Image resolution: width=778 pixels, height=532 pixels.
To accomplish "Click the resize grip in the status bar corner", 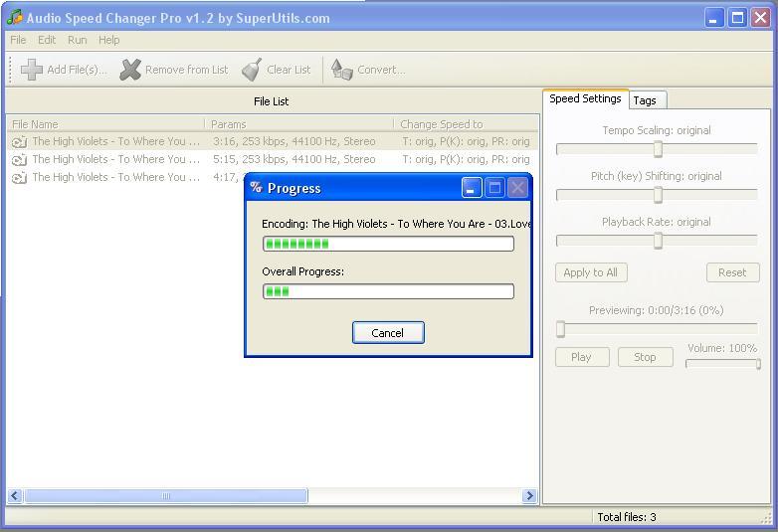I will [x=767, y=517].
